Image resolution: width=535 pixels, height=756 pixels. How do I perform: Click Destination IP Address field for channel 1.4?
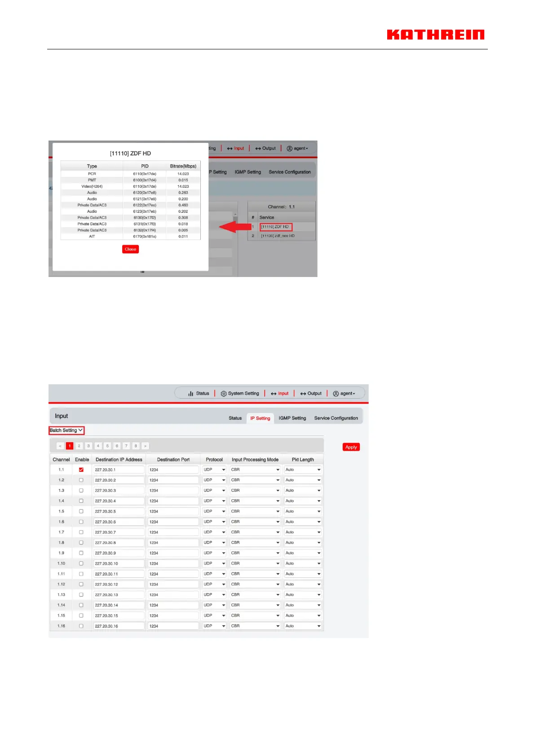[119, 501]
